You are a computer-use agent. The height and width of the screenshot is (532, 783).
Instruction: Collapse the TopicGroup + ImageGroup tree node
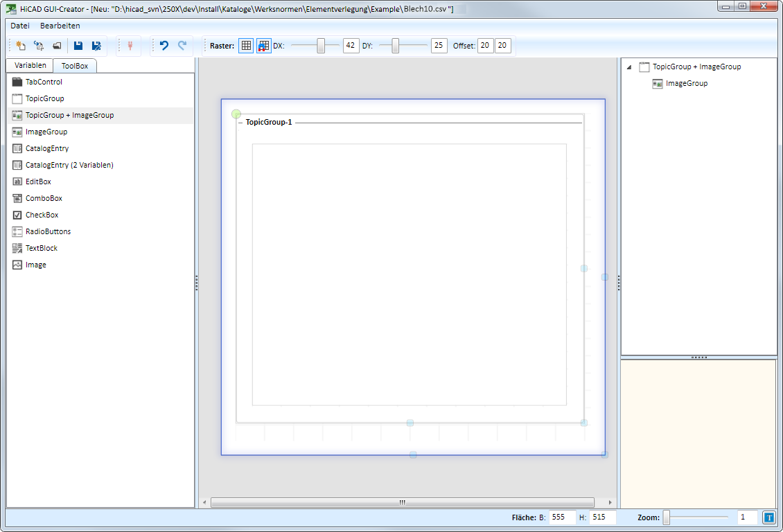pyautogui.click(x=628, y=67)
